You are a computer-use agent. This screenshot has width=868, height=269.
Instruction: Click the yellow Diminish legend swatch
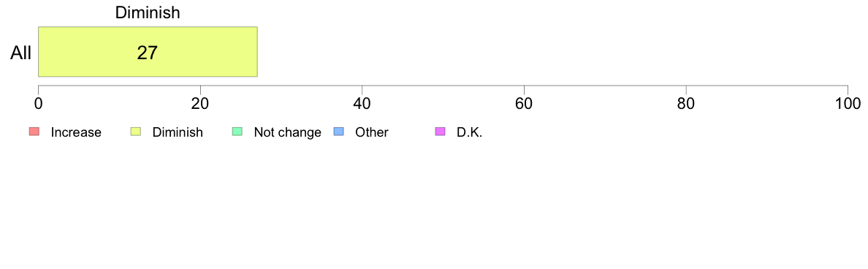coord(136,132)
